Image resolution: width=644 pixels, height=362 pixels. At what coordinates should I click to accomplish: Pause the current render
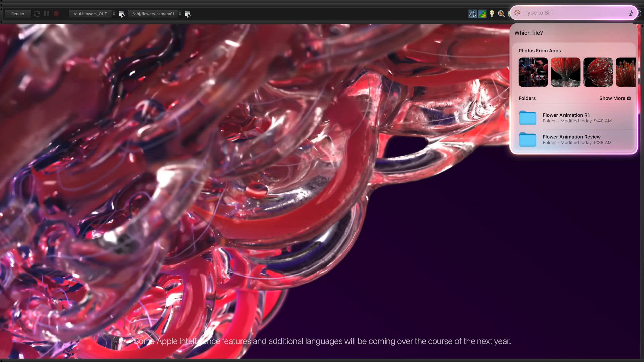(46, 14)
